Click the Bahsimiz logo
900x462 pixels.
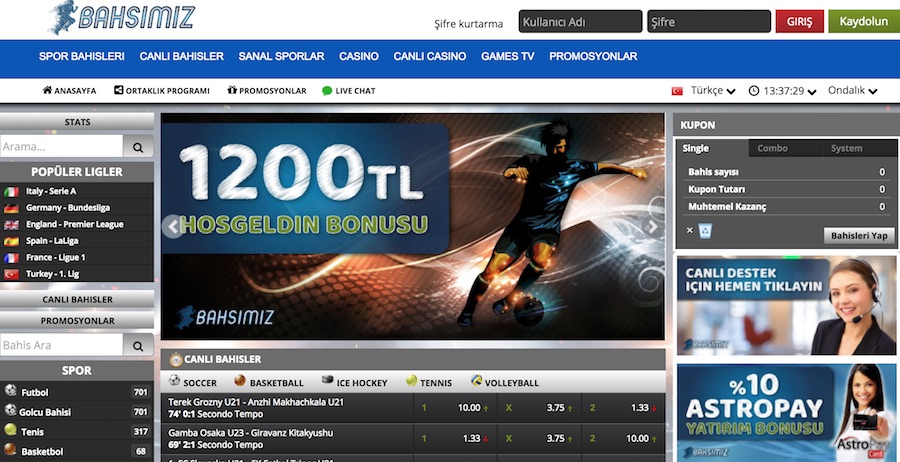click(122, 17)
